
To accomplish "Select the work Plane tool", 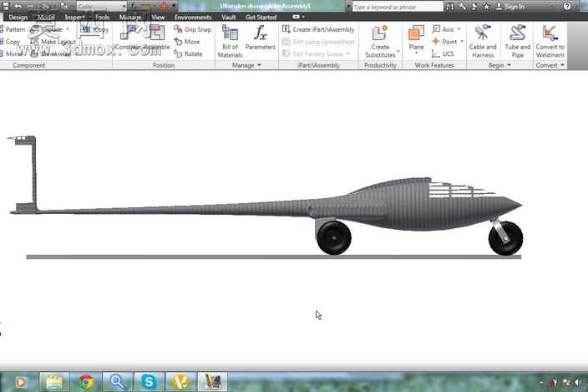I will pyautogui.click(x=416, y=38).
